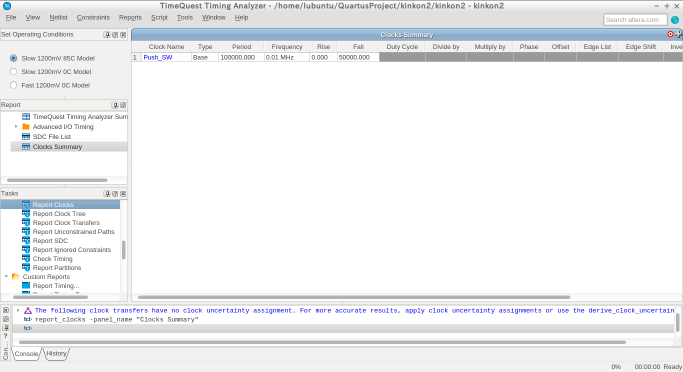Click the 100000.000 period cell
Viewport: 683px width, 372px height.
coord(241,57)
